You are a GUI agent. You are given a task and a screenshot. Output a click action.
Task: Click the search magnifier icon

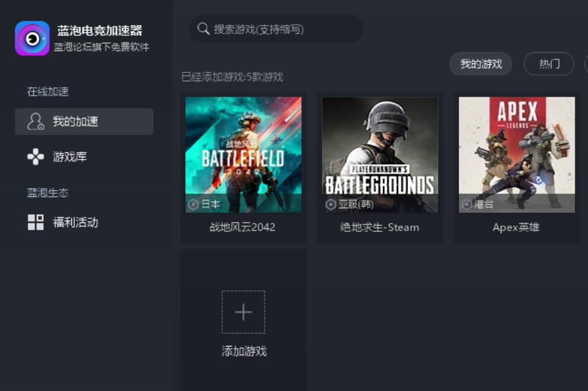[203, 28]
